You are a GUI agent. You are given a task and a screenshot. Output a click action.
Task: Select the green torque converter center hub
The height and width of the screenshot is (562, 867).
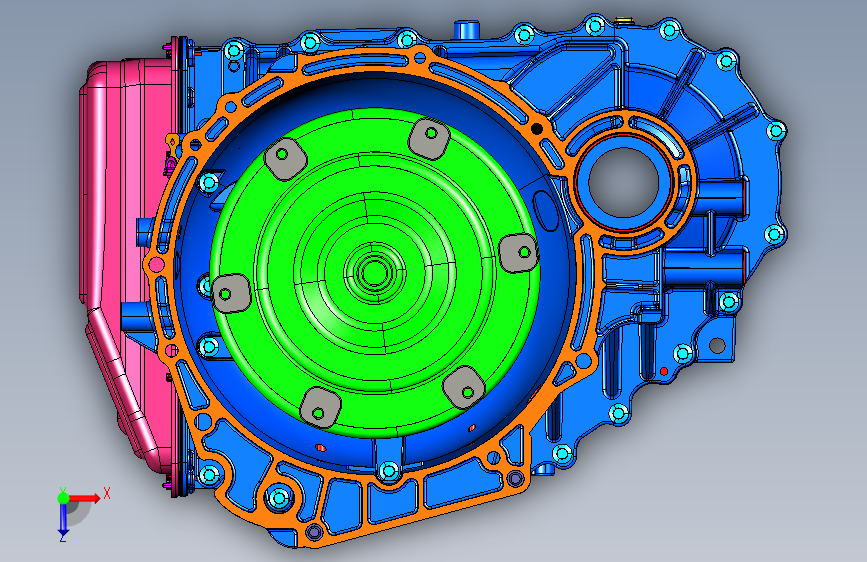coord(374,272)
